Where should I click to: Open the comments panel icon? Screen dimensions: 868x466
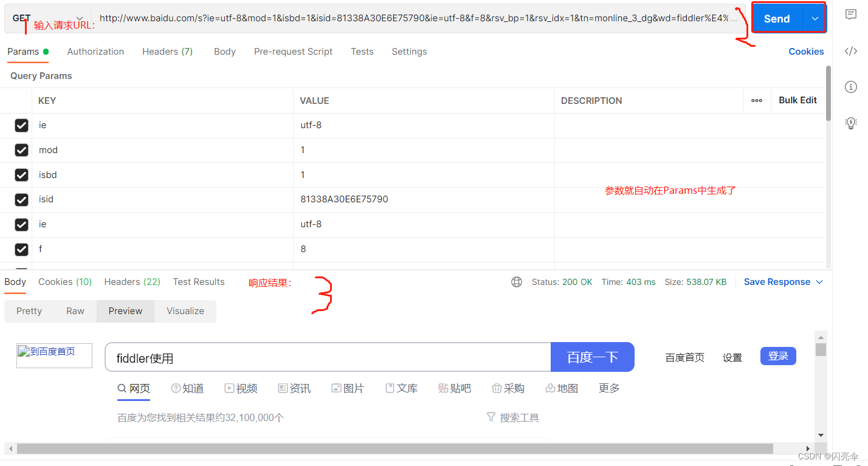851,15
